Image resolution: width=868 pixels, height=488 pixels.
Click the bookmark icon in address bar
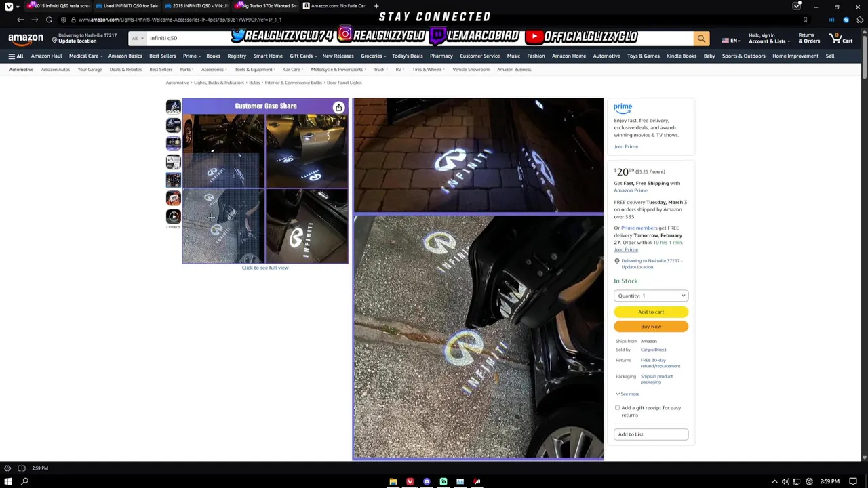click(806, 20)
